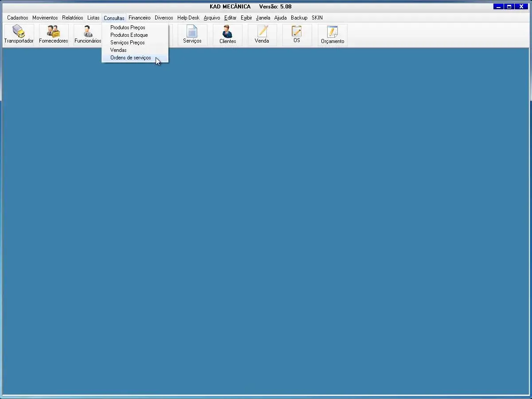Open the Cadastros menu
532x399 pixels.
[17, 18]
